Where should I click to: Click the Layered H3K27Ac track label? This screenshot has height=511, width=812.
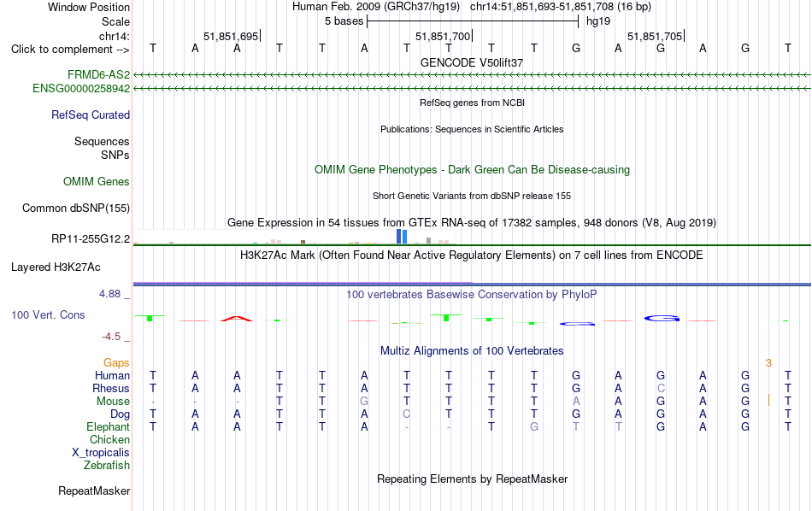tap(56, 267)
